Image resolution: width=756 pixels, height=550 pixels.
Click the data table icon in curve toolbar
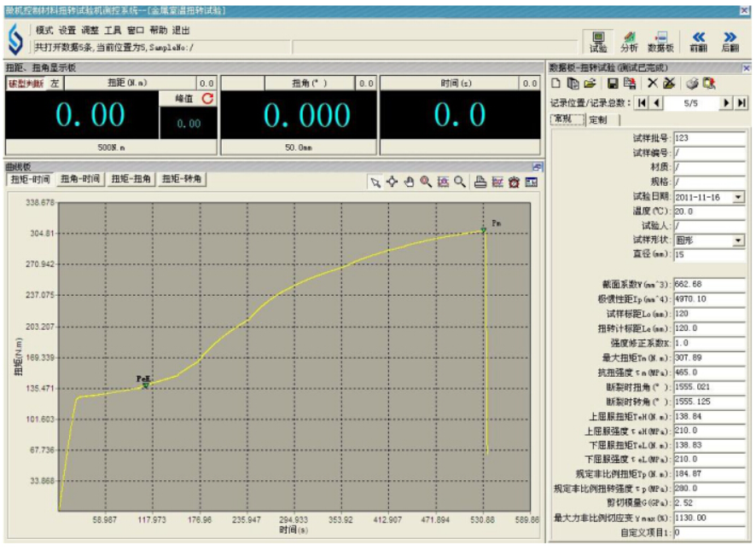tap(532, 182)
